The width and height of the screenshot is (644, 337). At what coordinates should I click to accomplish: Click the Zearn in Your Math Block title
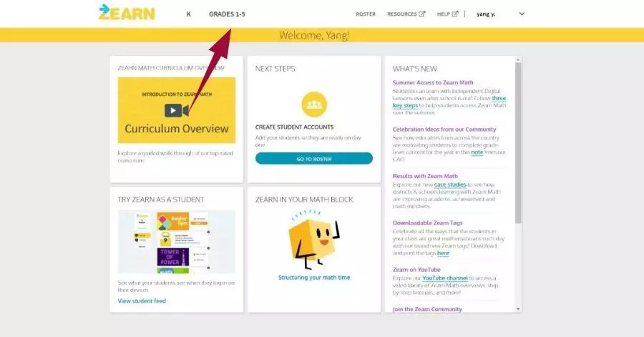[304, 200]
